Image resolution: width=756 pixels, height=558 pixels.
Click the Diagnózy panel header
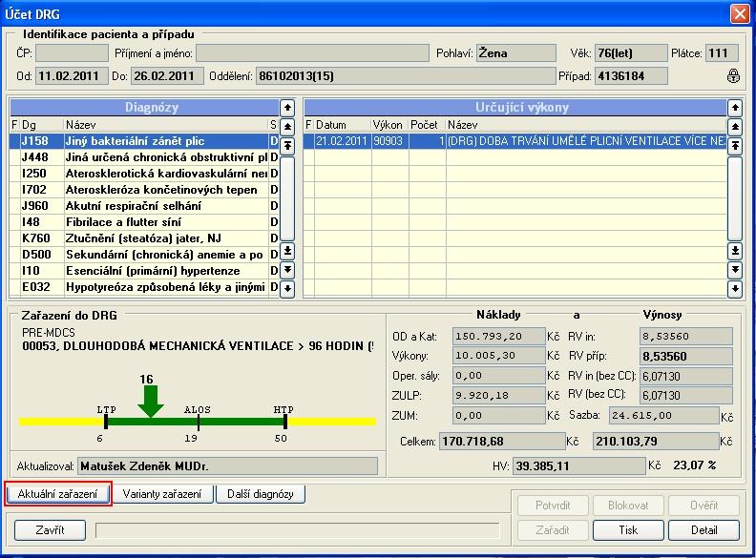click(145, 108)
